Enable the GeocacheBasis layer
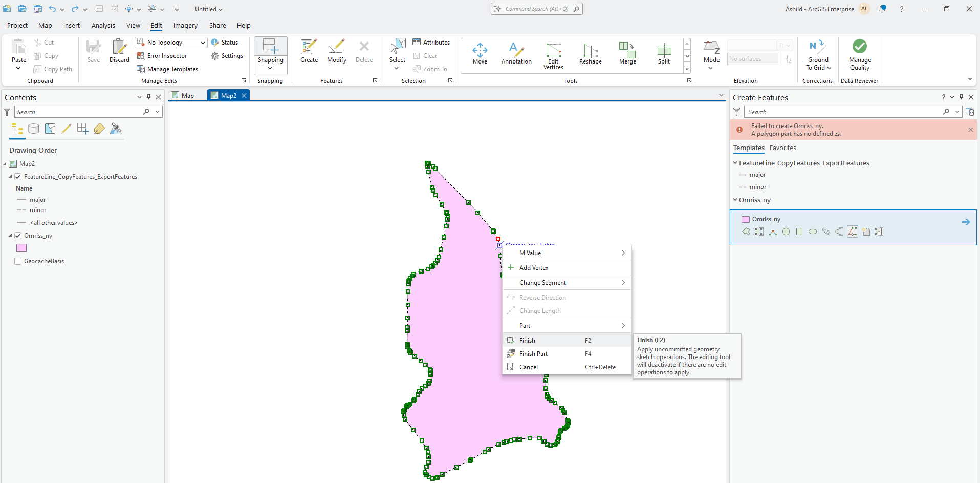 click(x=18, y=261)
